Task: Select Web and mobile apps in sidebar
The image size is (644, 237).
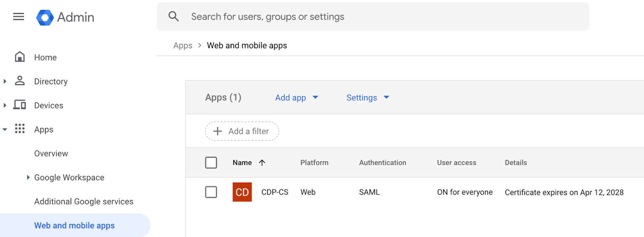Action: (74, 225)
